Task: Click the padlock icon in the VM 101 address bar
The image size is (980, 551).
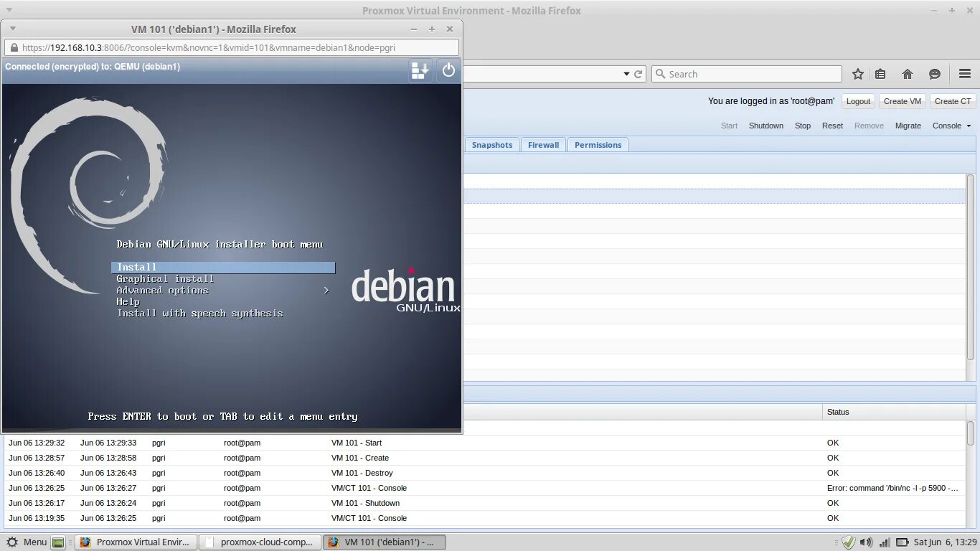Action: pyautogui.click(x=14, y=48)
